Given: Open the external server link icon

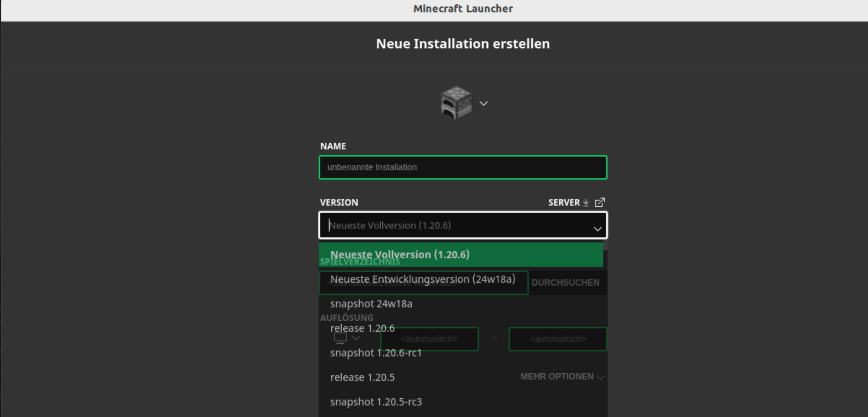Looking at the screenshot, I should 600,202.
